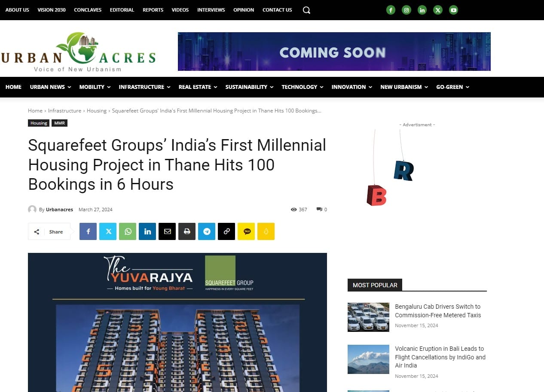544x392 pixels.
Task: Open YouTube channel icon in header
Action: point(453,10)
